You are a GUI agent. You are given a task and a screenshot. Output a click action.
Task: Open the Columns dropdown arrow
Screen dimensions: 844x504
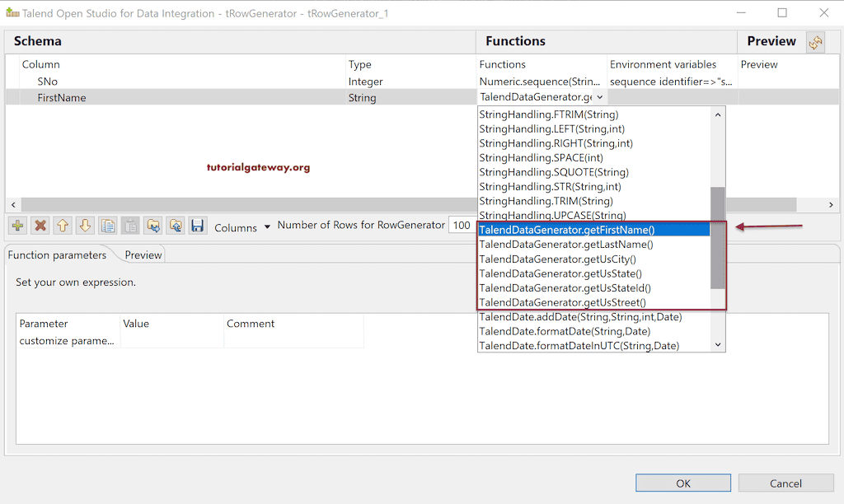267,227
